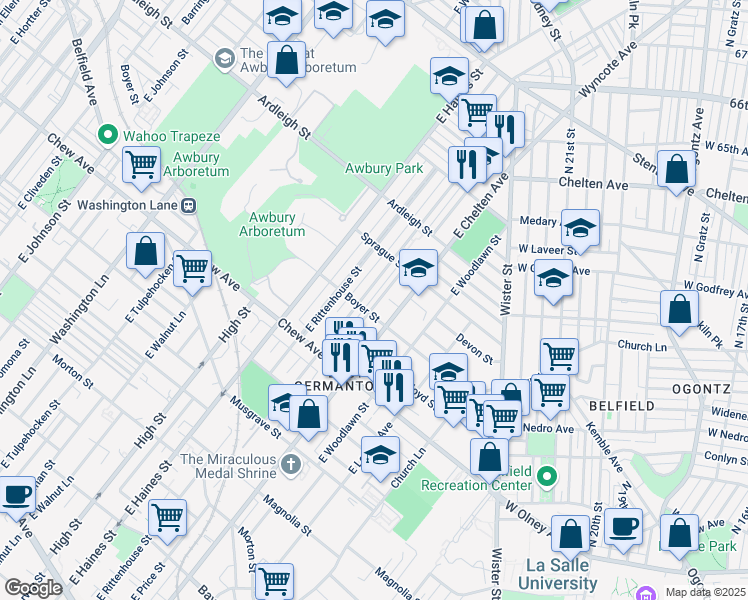Click The Miraculous Medal Shrine label
The image size is (748, 600).
[x=229, y=466]
